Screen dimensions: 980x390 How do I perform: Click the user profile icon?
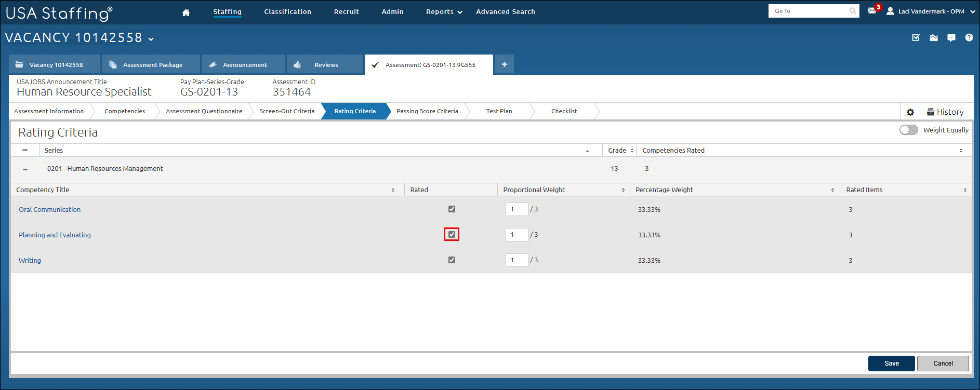point(890,11)
